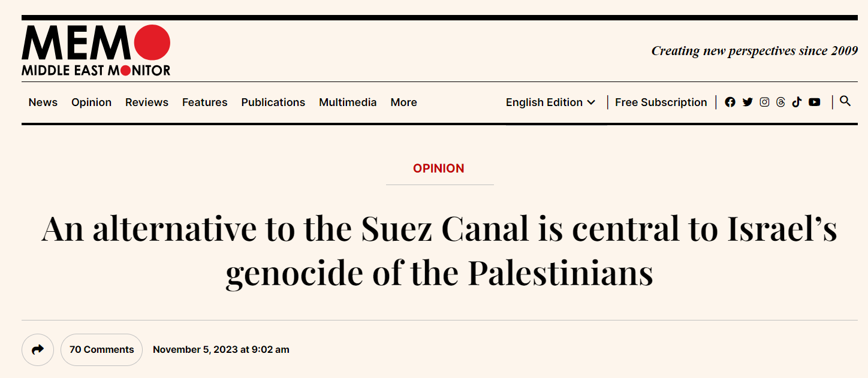
Task: Click the search magnifier icon
Action: pyautogui.click(x=845, y=101)
